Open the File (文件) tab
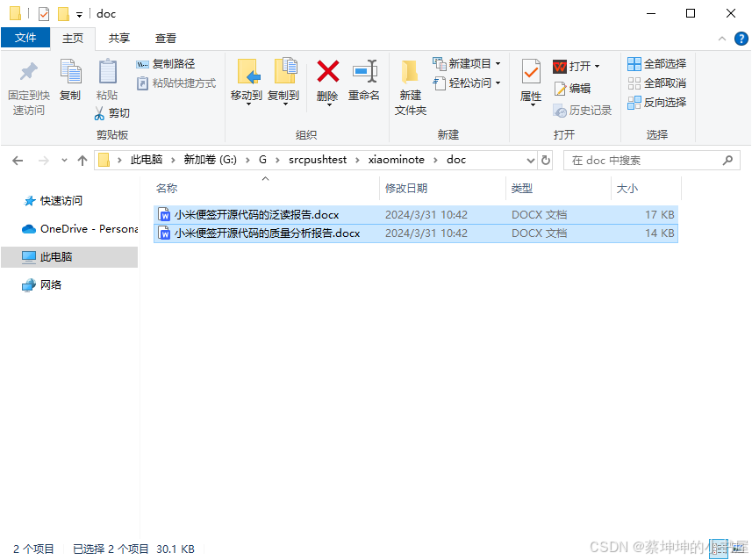Screen dimensions: 752x560 tap(25, 38)
